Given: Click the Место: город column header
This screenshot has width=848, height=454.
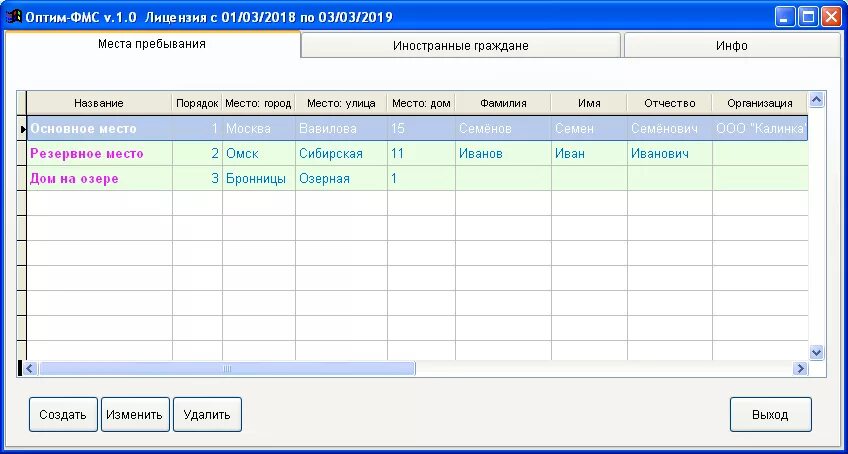Looking at the screenshot, I should pos(259,103).
